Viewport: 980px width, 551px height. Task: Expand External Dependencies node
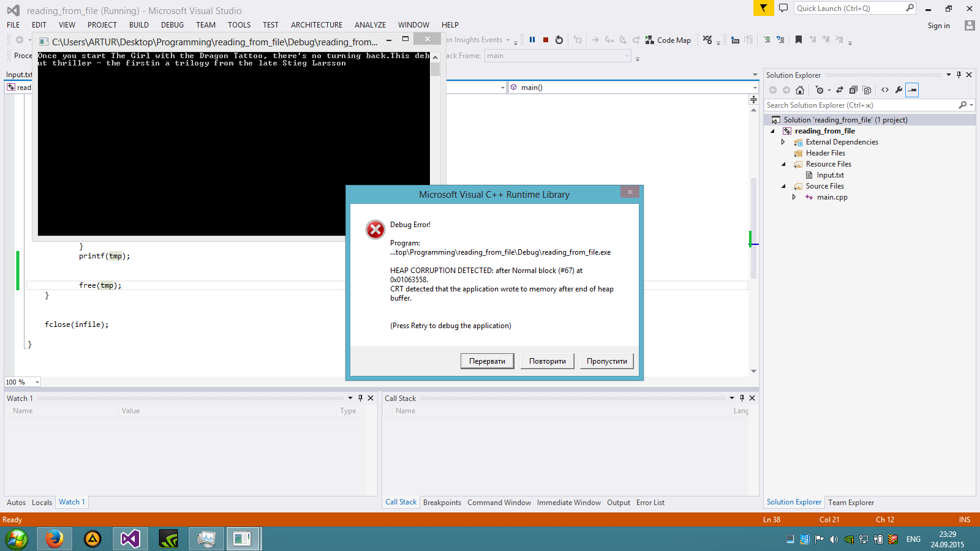click(x=783, y=142)
